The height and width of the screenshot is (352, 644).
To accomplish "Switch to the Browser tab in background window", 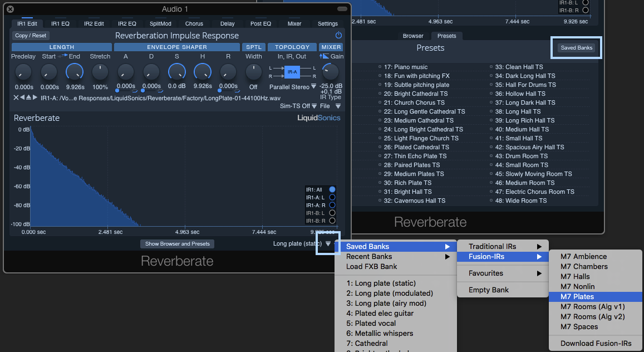I will click(x=413, y=36).
